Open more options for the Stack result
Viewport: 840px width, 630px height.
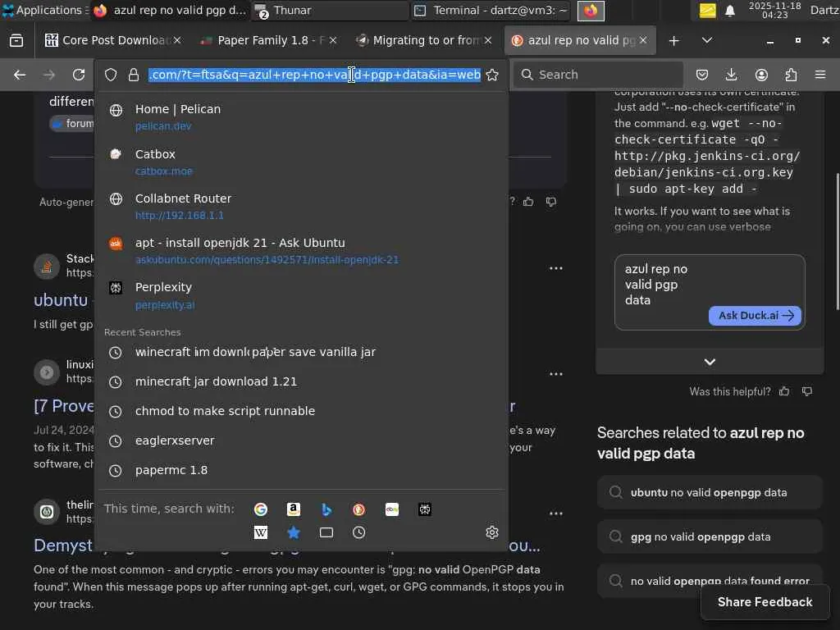556,268
